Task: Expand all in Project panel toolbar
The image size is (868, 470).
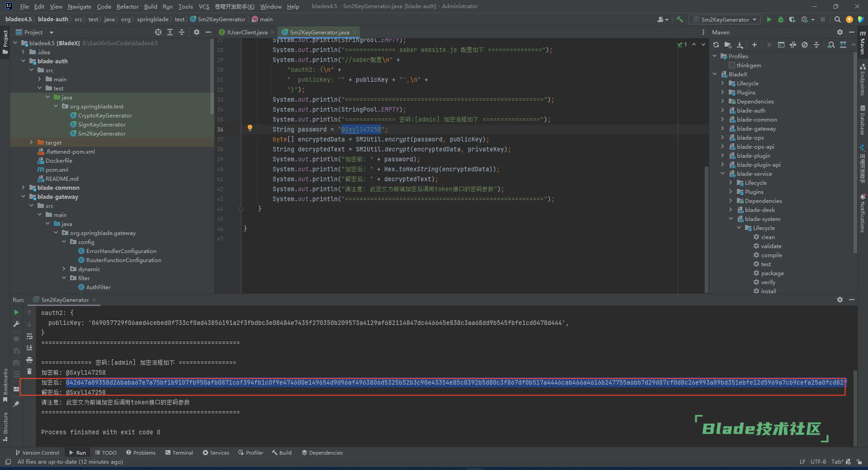Action: (x=170, y=32)
